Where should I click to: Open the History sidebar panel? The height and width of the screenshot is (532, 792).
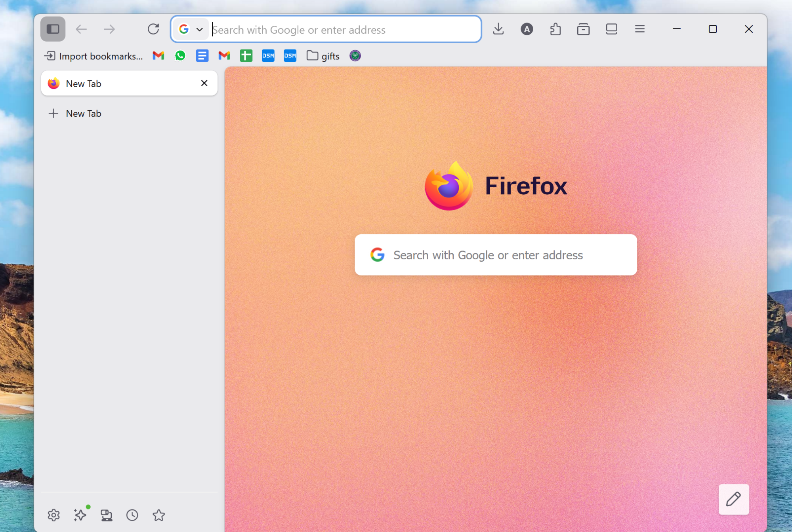(132, 515)
